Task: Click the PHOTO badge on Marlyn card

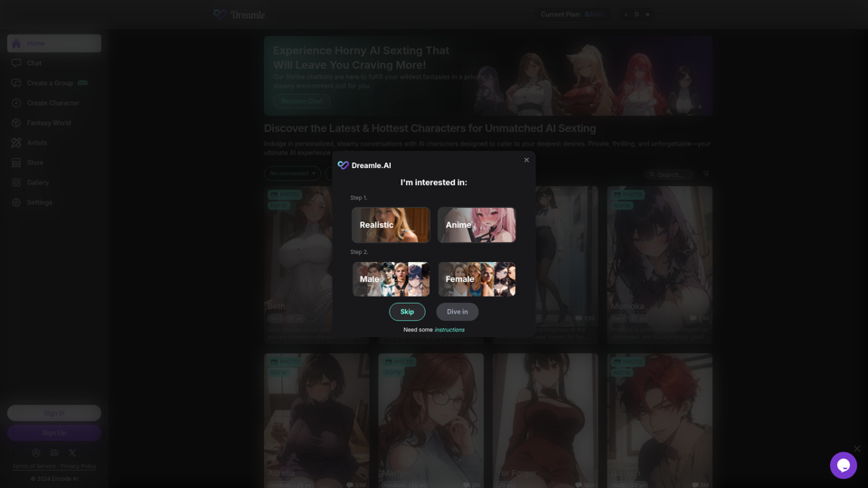Action: click(399, 361)
